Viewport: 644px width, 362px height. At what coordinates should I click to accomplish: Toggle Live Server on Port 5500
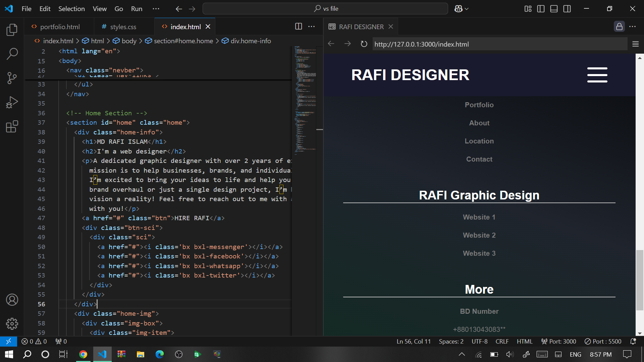click(x=603, y=341)
